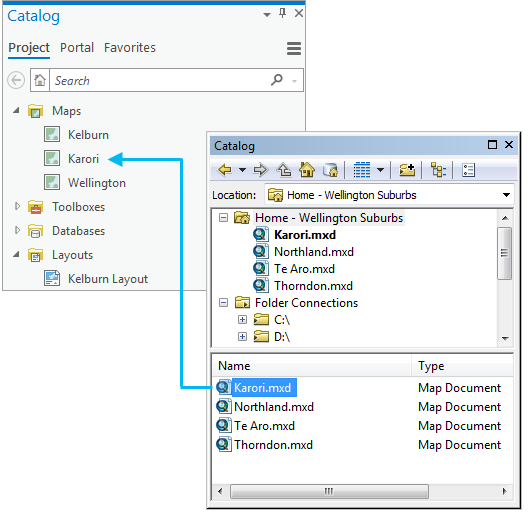This screenshot has width=528, height=517.
Task: Click the auto-hide pin icon of Catalog pane
Action: [283, 13]
